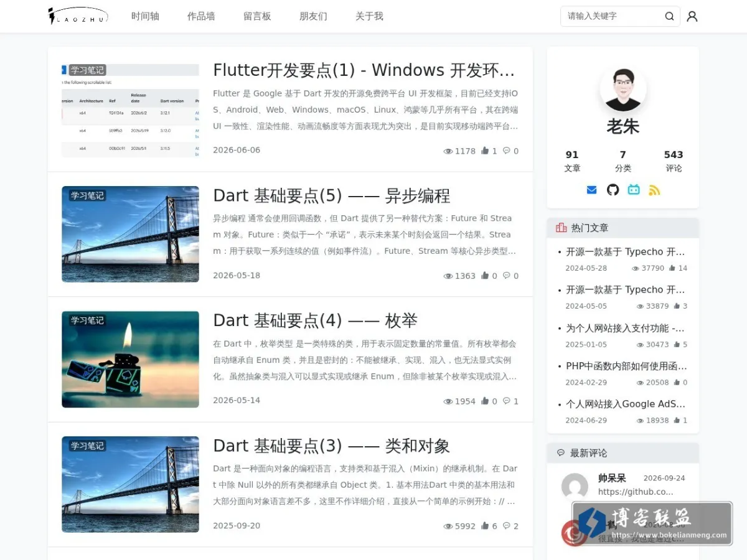Click date 2026-06-06 on Flutter post
The image size is (747, 560).
(237, 150)
